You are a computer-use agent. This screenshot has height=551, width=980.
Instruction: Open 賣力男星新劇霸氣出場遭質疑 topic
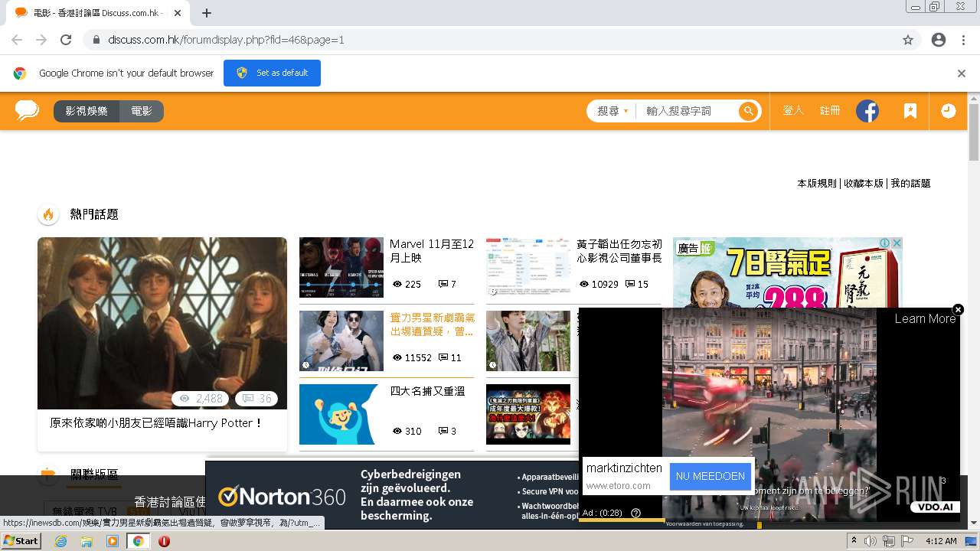[x=432, y=324]
